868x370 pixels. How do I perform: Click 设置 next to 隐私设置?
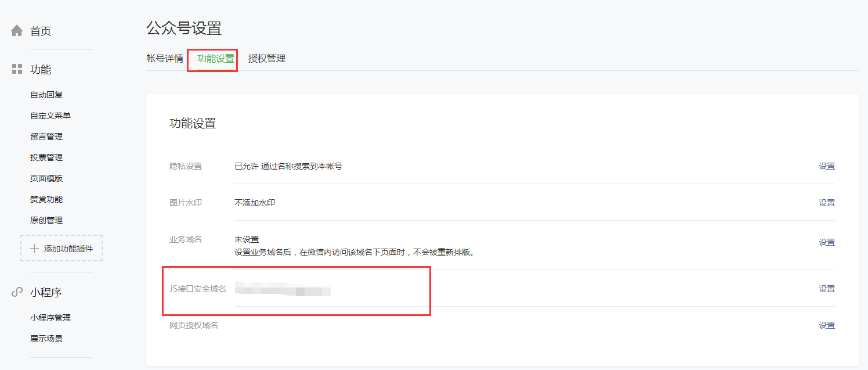tap(827, 166)
